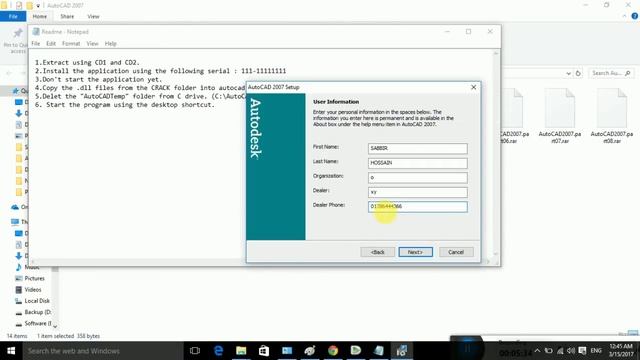Open the Notepad View menu
Image resolution: width=640 pixels, height=360 pixels.
coord(92,43)
